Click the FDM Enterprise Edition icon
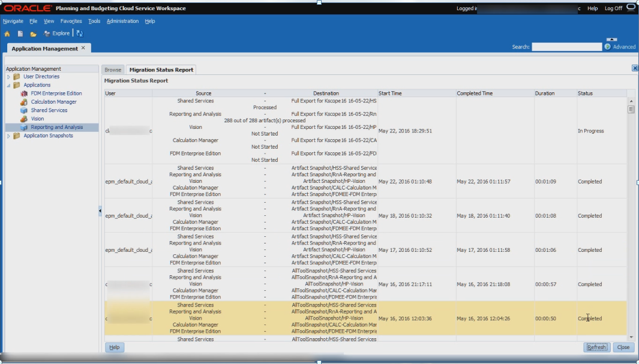The height and width of the screenshot is (364, 639). coord(23,93)
